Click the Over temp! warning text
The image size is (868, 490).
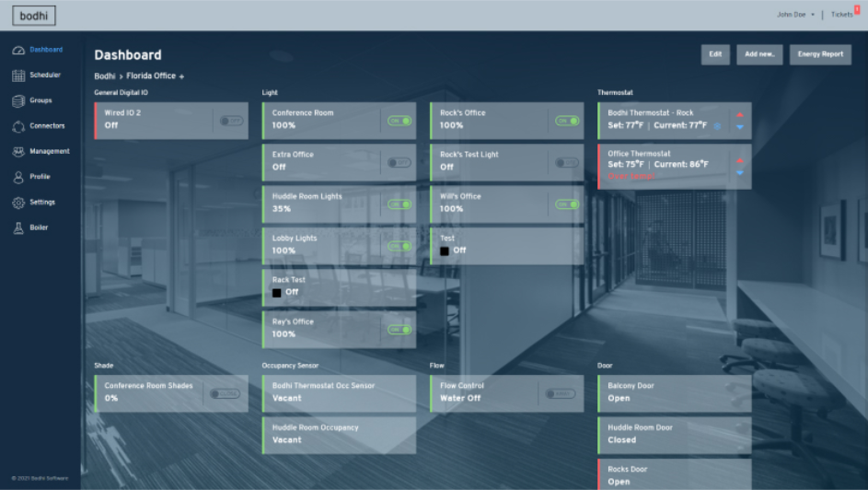[631, 177]
